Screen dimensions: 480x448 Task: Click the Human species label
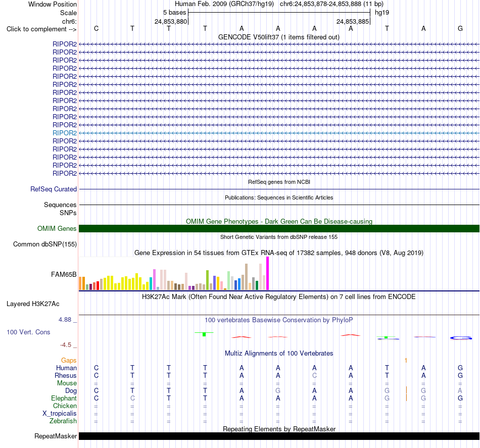(x=66, y=368)
